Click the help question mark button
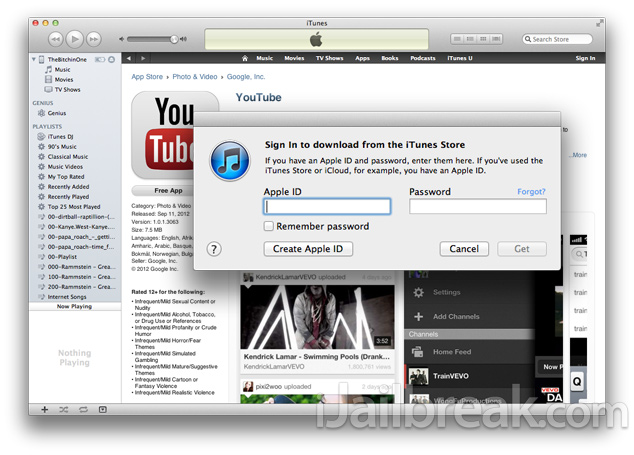 point(214,249)
